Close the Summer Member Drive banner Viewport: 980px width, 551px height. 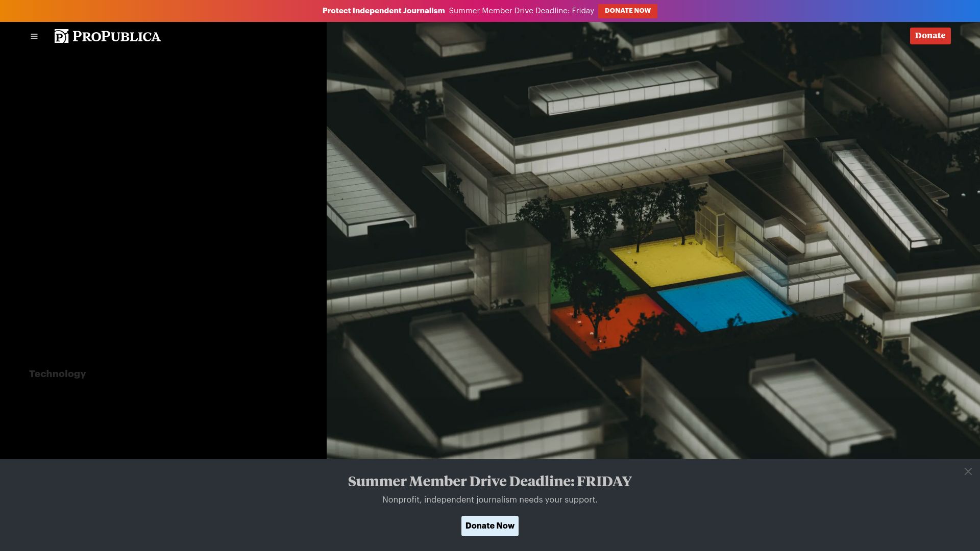[x=968, y=471]
